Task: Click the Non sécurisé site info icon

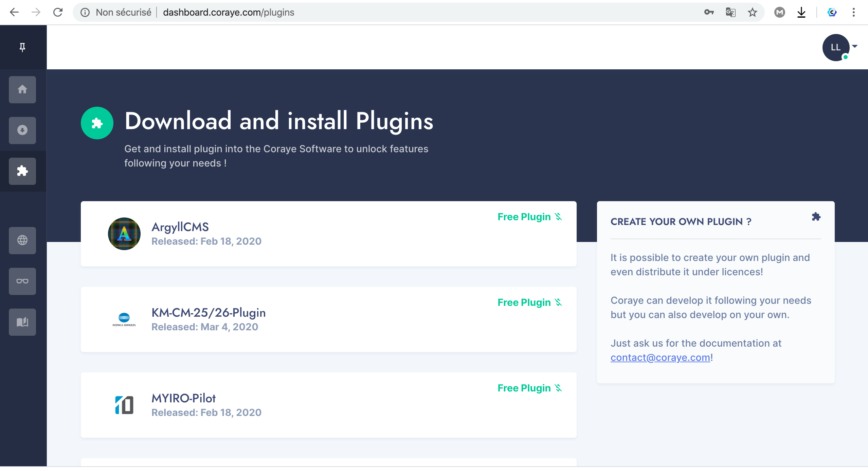Action: [x=85, y=13]
